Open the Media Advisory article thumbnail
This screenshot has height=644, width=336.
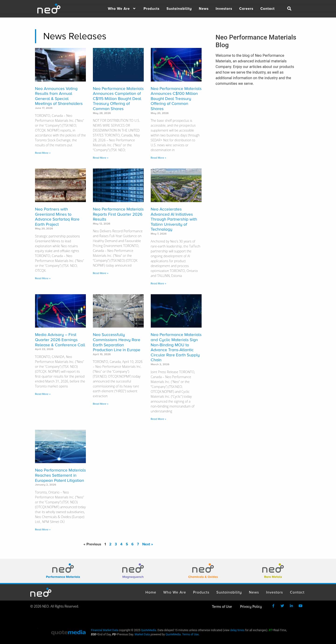60,311
